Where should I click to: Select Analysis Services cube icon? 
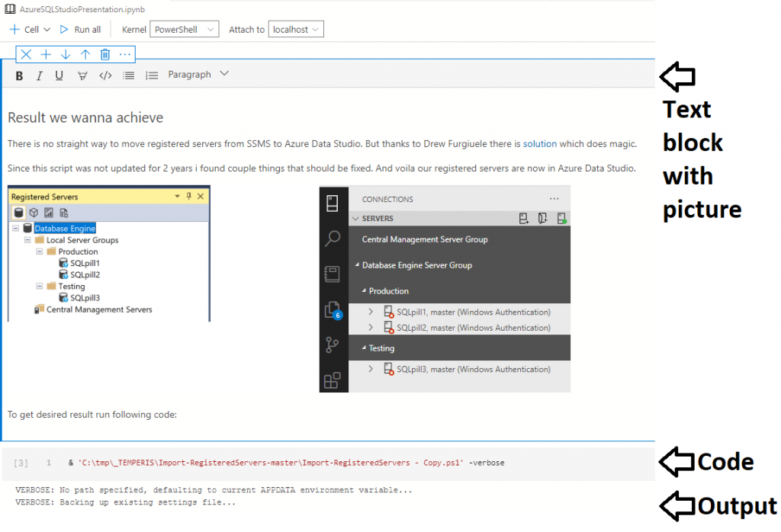34,213
